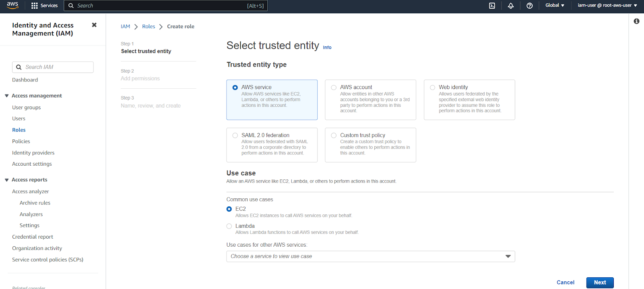Open the help question mark icon
The width and height of the screenshot is (644, 289).
(530, 6)
